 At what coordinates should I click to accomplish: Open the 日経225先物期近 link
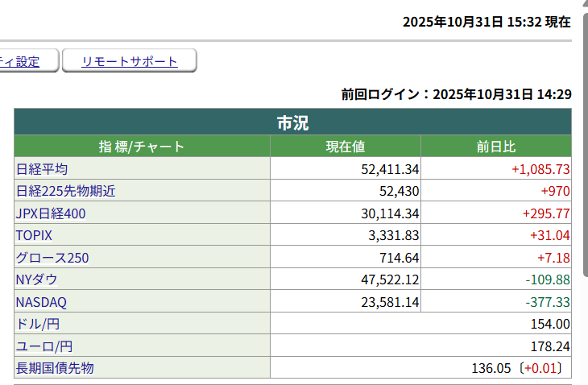(66, 191)
